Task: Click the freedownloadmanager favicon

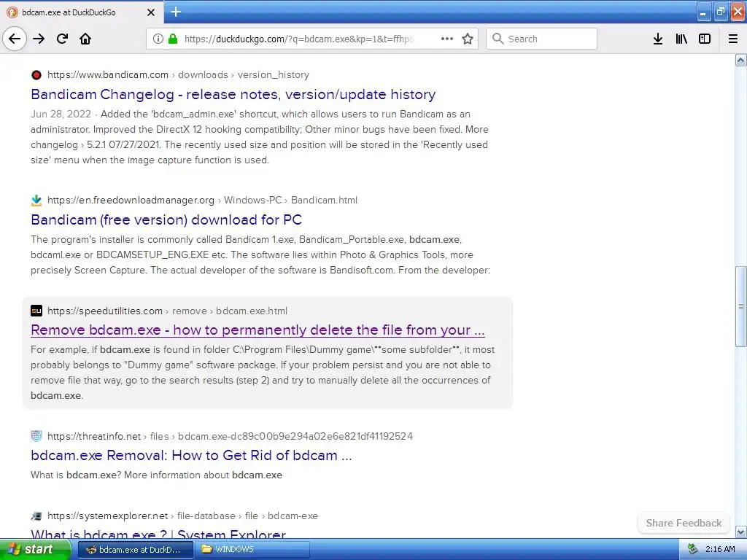Action: (x=36, y=201)
